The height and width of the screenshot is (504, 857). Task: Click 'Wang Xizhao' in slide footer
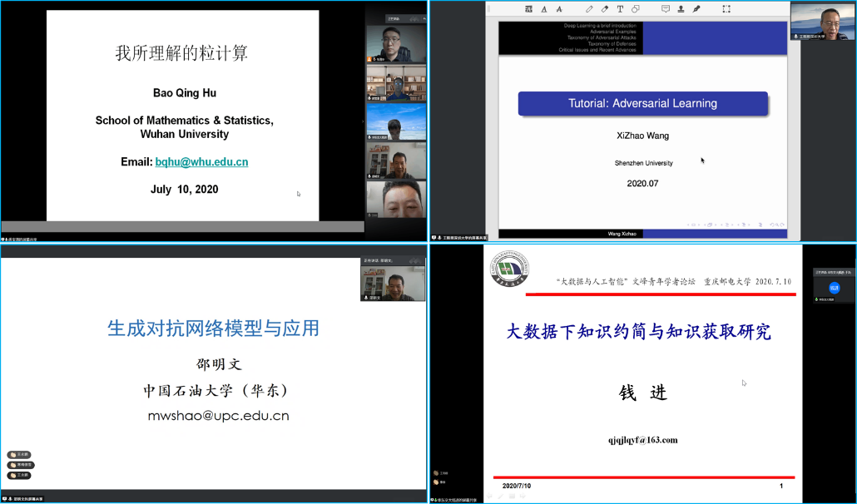[622, 234]
